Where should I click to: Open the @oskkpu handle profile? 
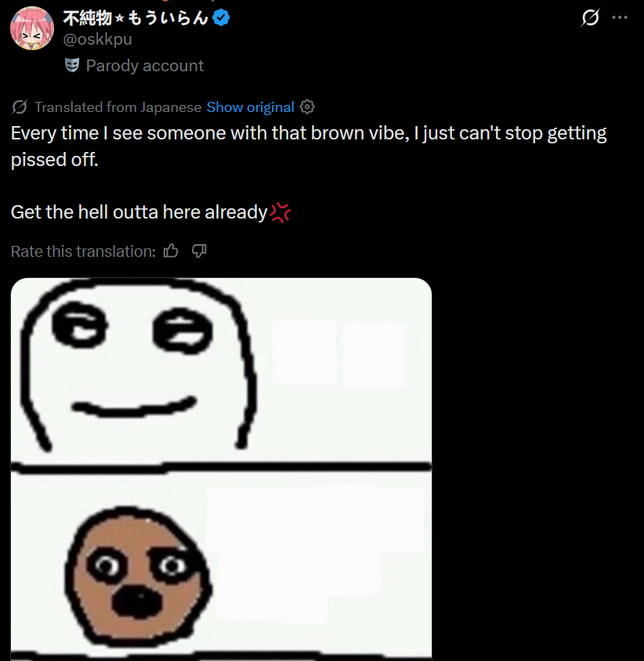point(97,39)
